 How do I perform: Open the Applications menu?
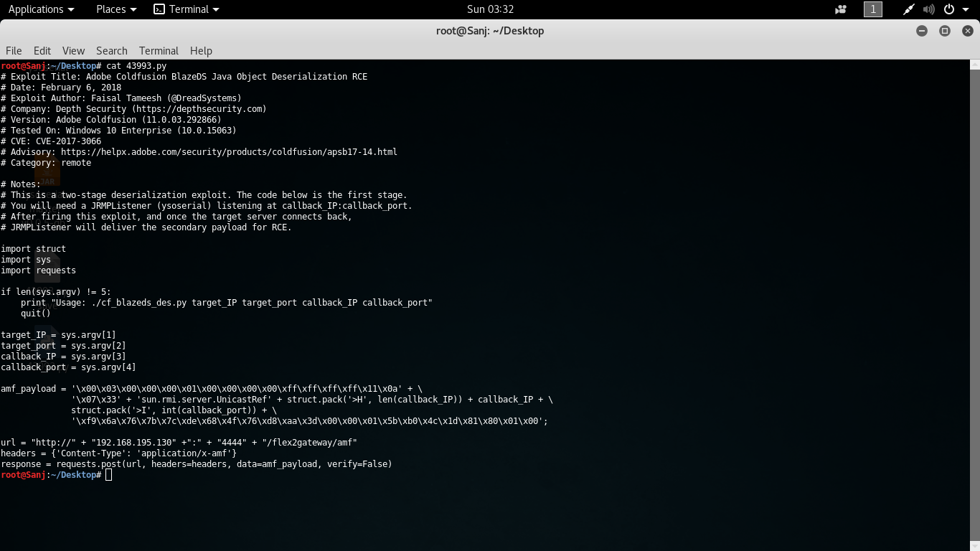pyautogui.click(x=41, y=9)
